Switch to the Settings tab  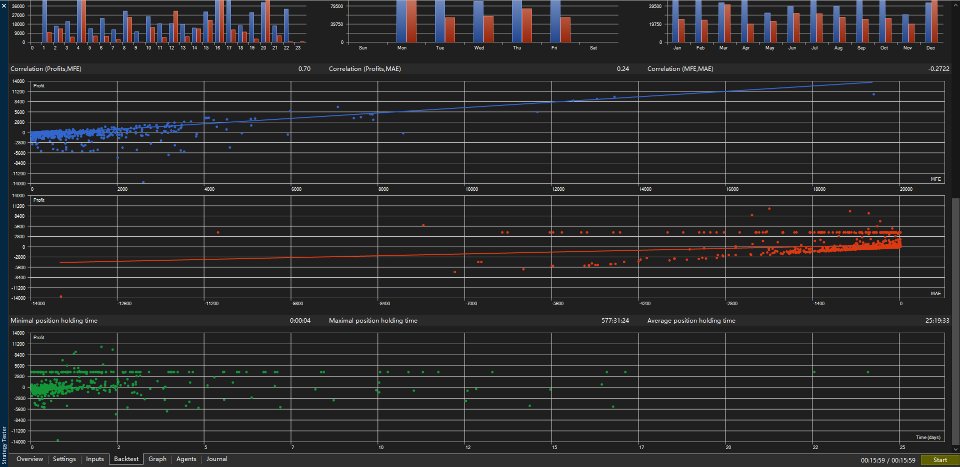click(x=64, y=459)
